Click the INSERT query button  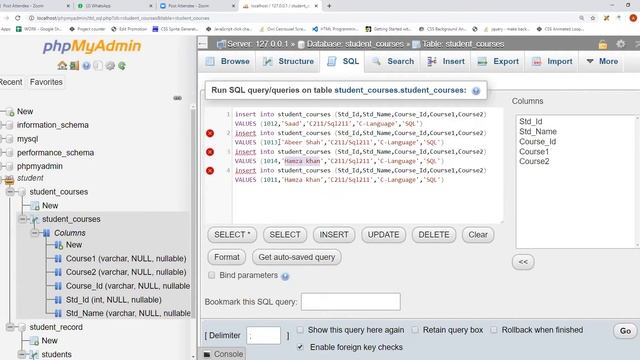click(x=334, y=235)
